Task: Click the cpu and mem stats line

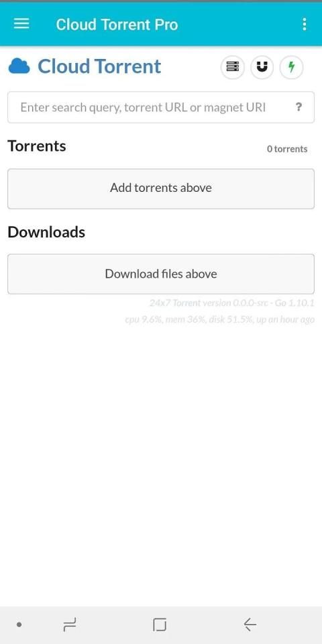Action: click(220, 319)
